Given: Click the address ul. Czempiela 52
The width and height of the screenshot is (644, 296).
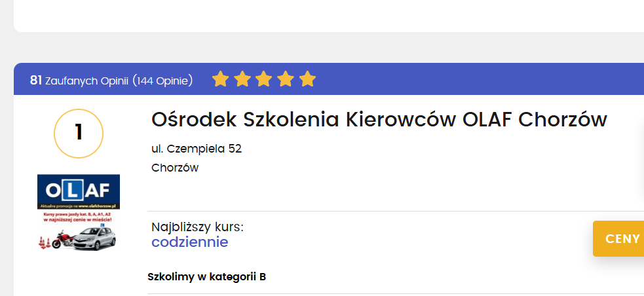Looking at the screenshot, I should click(x=197, y=149).
